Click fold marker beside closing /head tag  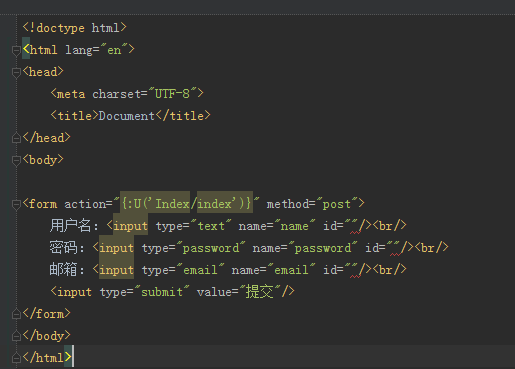16,138
